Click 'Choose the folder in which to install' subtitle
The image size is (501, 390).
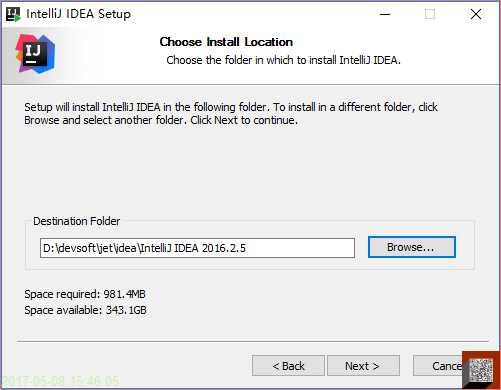click(283, 60)
